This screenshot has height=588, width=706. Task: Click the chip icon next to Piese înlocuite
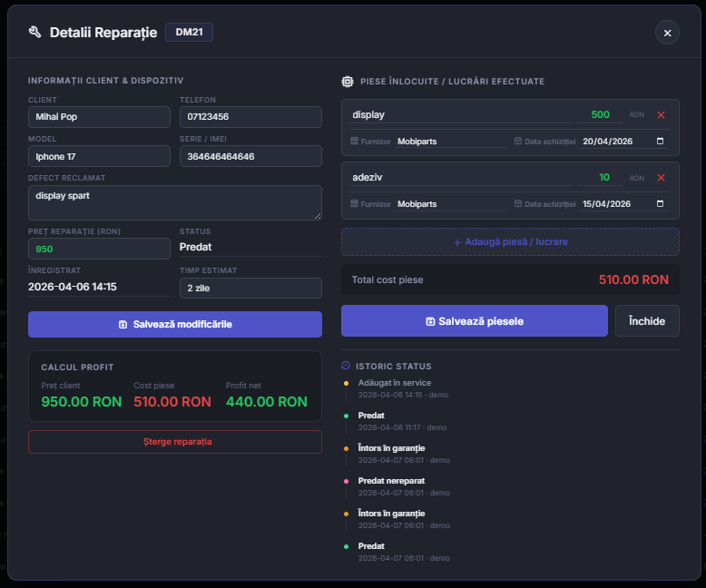(x=348, y=82)
